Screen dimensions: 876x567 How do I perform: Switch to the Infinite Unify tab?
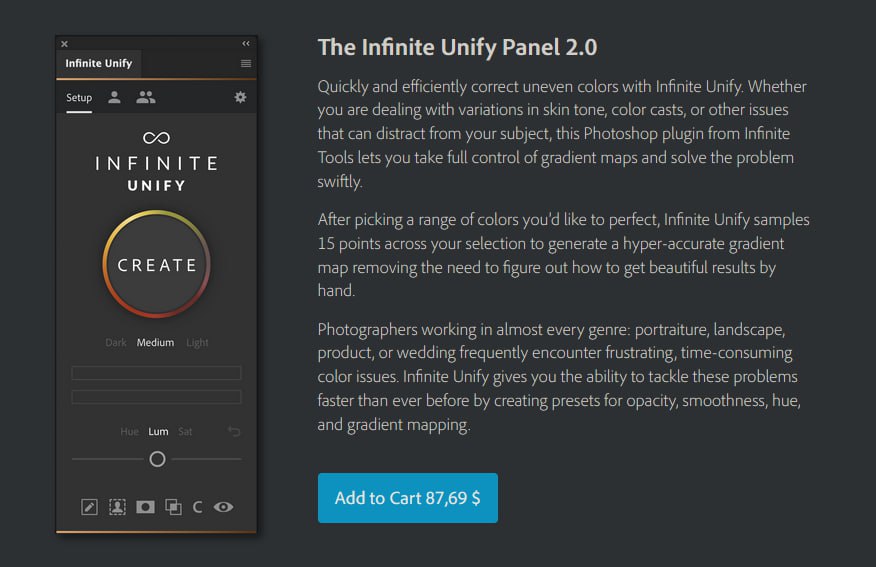99,63
